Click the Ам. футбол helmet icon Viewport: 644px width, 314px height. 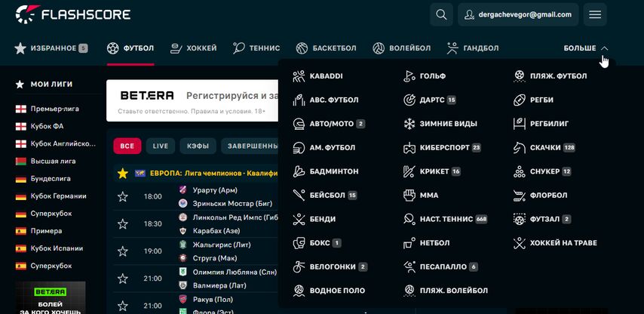coord(299,147)
